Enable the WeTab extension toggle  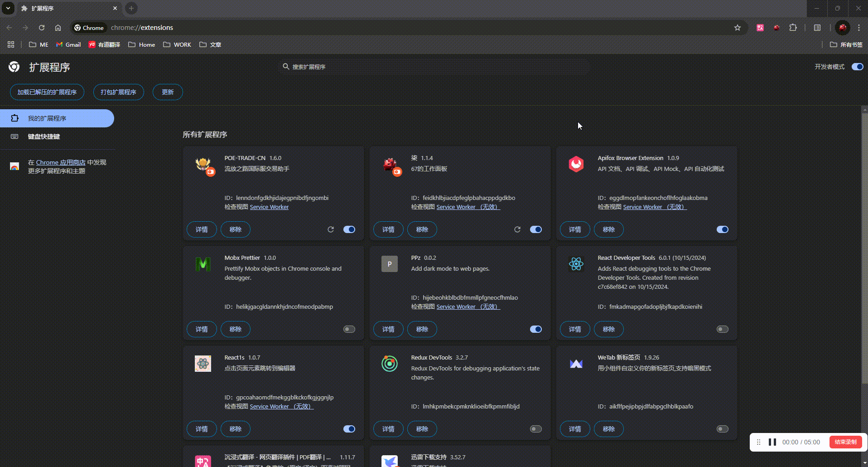point(723,429)
